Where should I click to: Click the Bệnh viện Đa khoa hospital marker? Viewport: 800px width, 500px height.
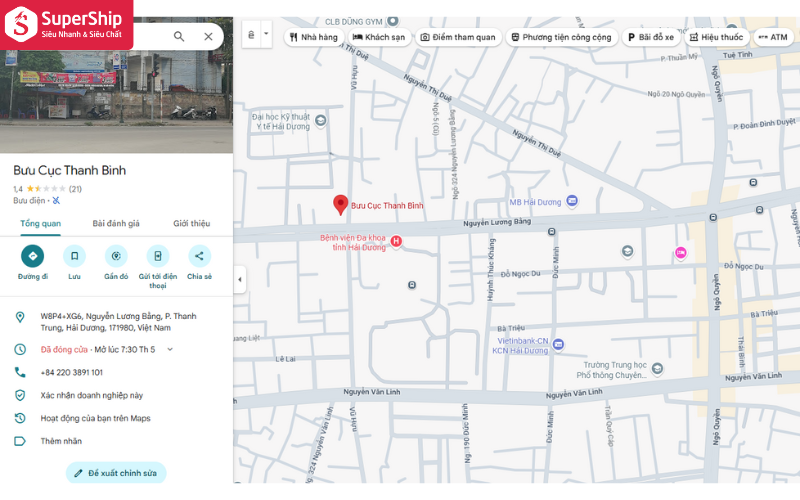[396, 241]
